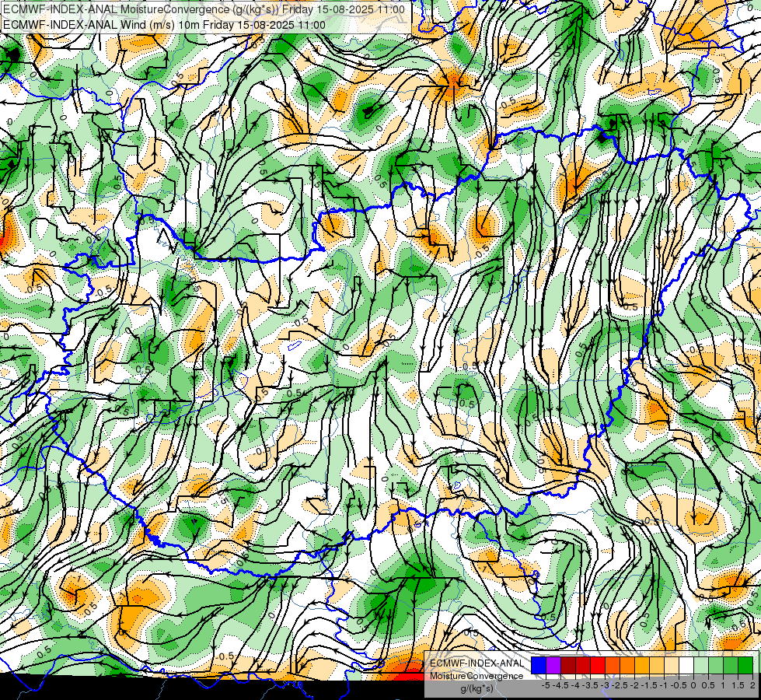Click the MoistureConvergence title line at top

point(204,9)
